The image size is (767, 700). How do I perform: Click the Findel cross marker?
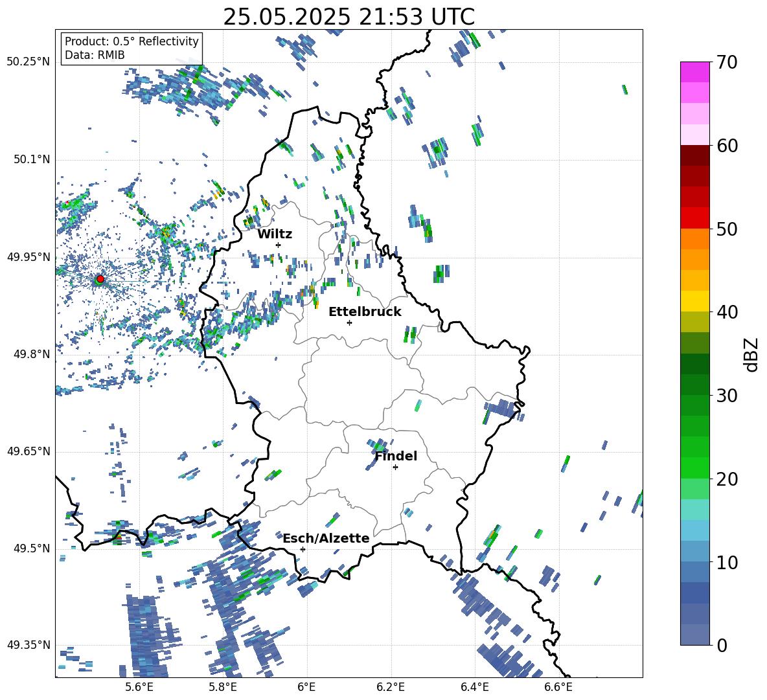(395, 468)
